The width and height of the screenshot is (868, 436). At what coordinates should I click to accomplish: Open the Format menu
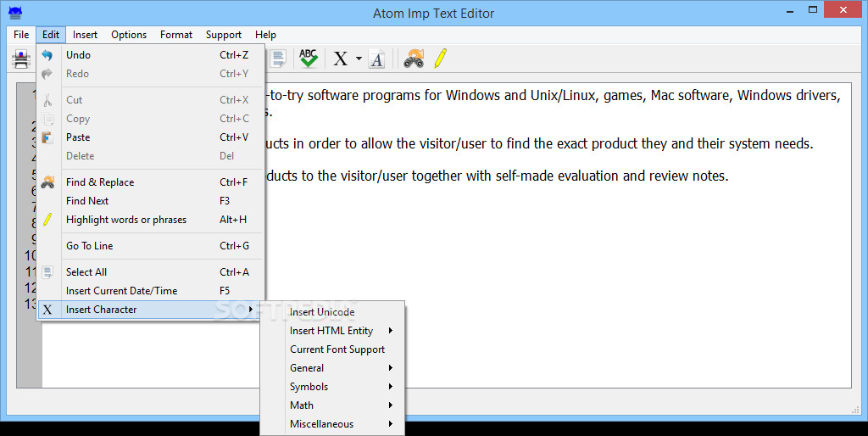pos(176,34)
